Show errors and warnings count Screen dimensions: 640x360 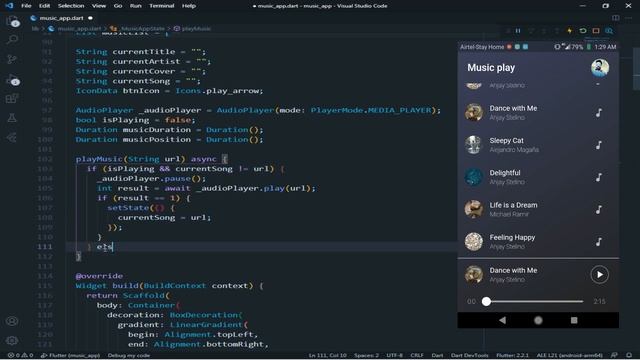pos(20,356)
